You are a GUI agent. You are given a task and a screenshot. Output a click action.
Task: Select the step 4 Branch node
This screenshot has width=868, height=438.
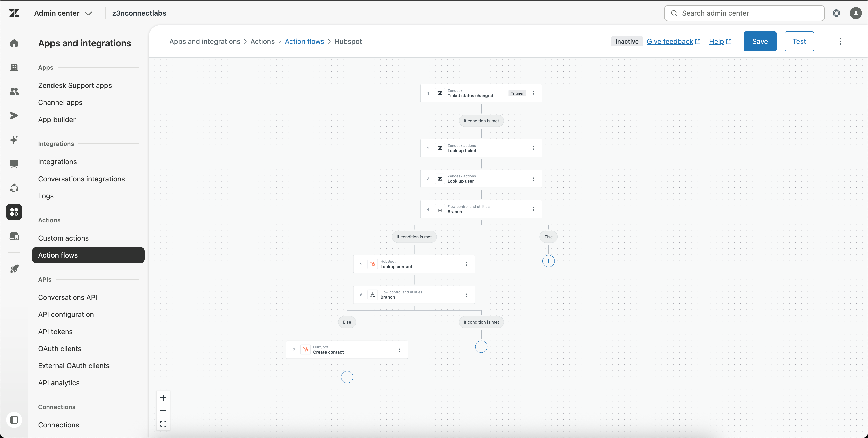(x=481, y=209)
